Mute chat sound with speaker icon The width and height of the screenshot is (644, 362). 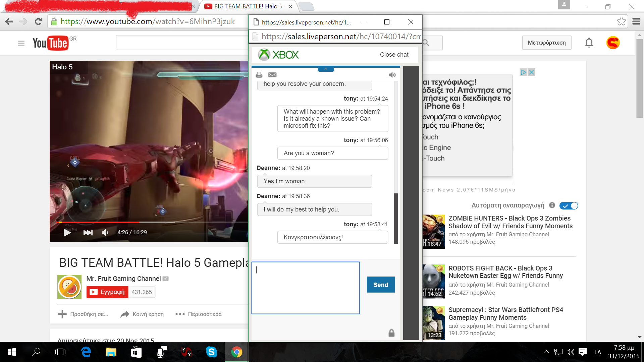pyautogui.click(x=392, y=75)
